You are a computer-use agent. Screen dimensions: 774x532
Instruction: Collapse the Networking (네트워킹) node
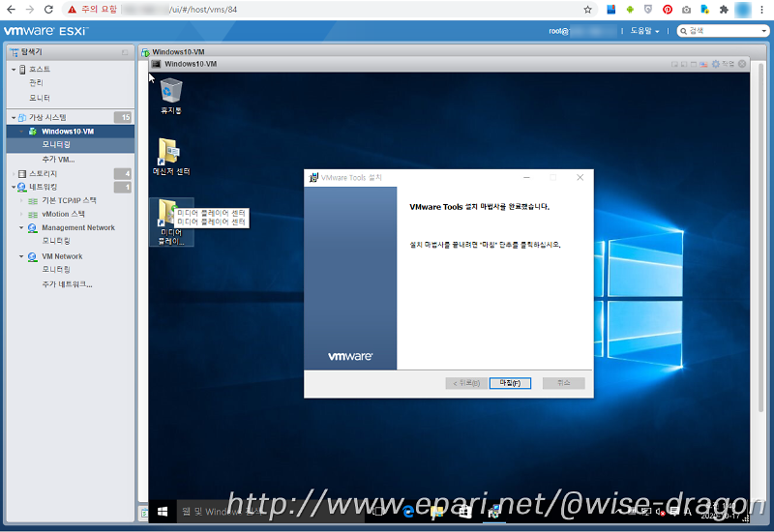click(x=14, y=187)
